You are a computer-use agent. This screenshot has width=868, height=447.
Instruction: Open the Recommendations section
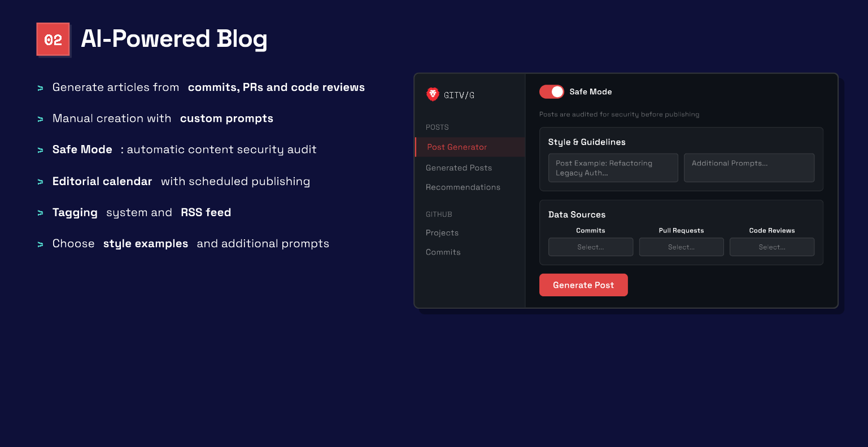pos(463,187)
